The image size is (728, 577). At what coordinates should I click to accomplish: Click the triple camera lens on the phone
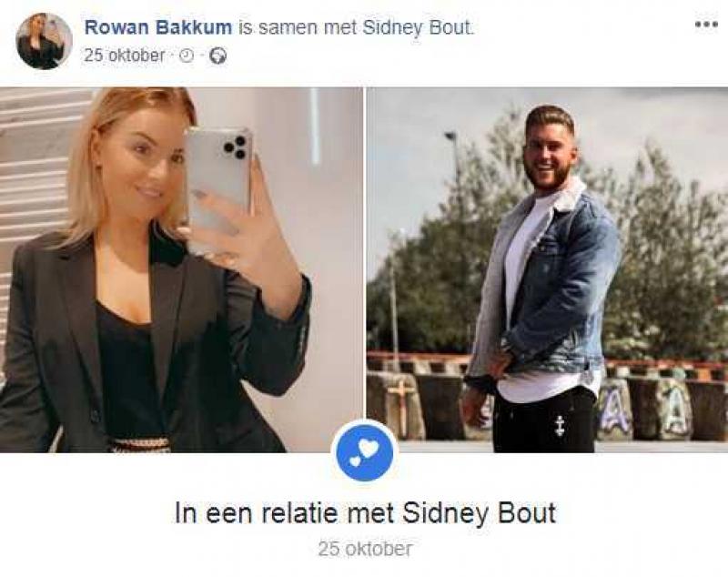(236, 147)
